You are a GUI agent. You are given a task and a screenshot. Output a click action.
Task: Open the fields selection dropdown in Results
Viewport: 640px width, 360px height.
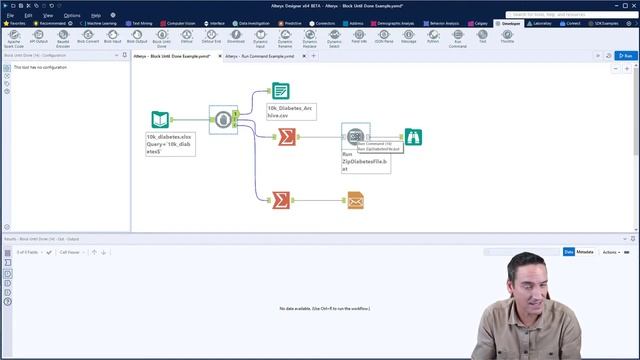pos(30,252)
